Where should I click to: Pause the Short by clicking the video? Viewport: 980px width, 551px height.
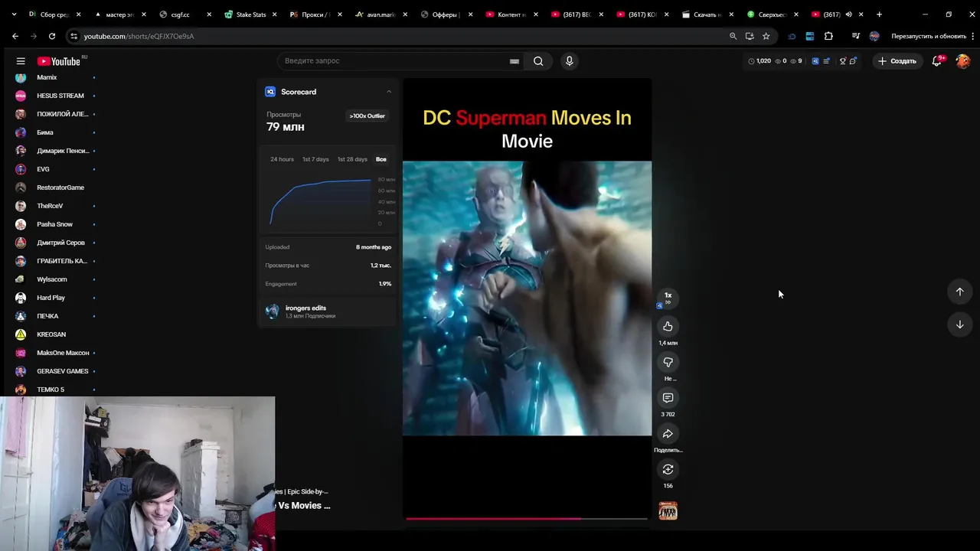pyautogui.click(x=527, y=298)
